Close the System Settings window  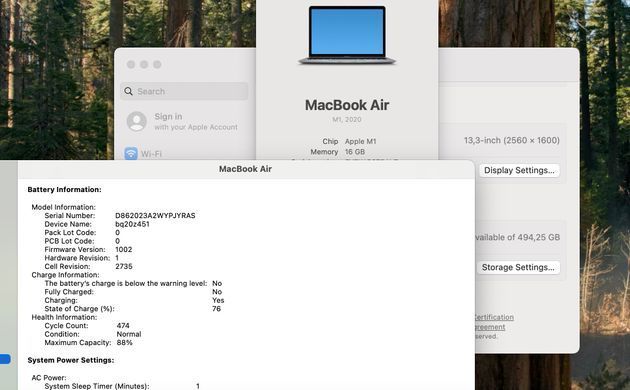tap(131, 65)
